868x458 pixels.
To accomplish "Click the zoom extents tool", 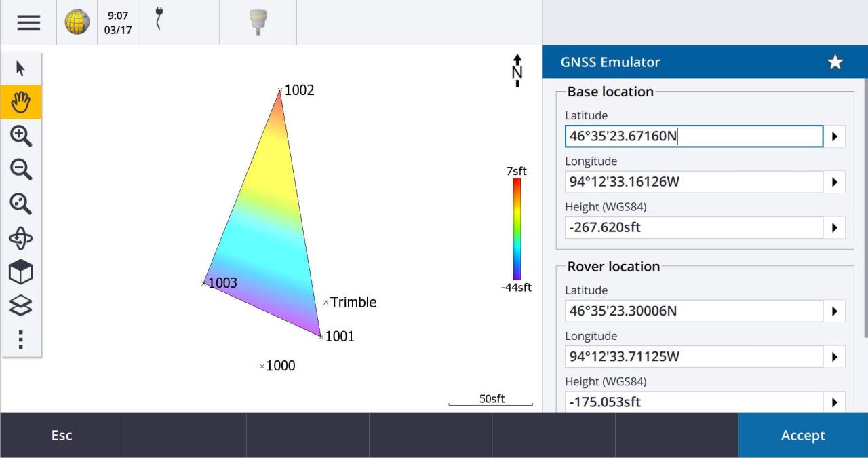I will 20,204.
